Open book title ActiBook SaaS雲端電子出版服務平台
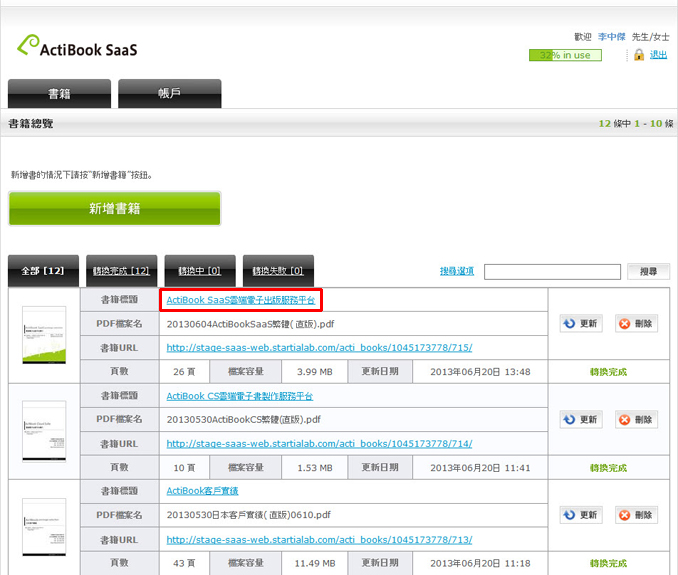 click(x=240, y=300)
